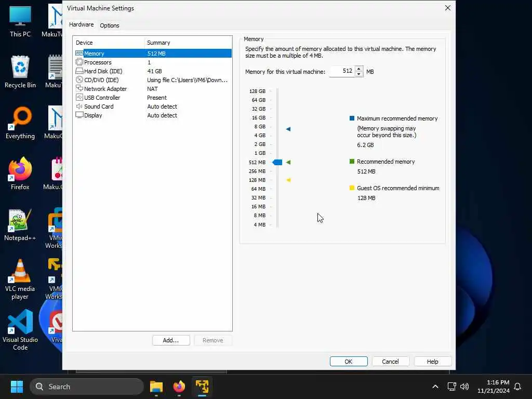Switch to the Options tab
The width and height of the screenshot is (532, 399).
pyautogui.click(x=109, y=25)
